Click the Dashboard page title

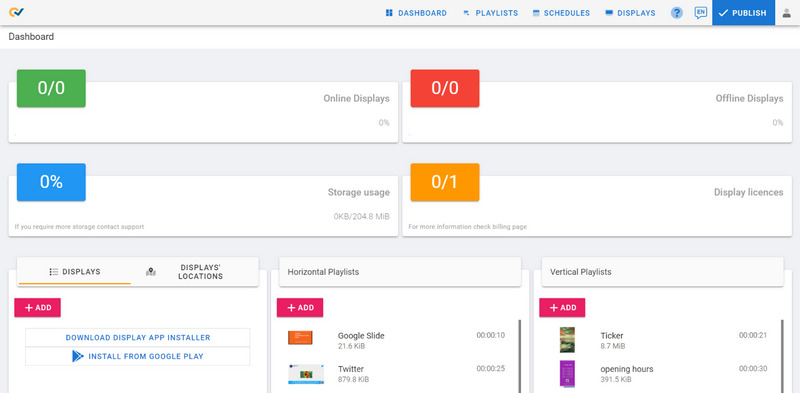coord(31,37)
